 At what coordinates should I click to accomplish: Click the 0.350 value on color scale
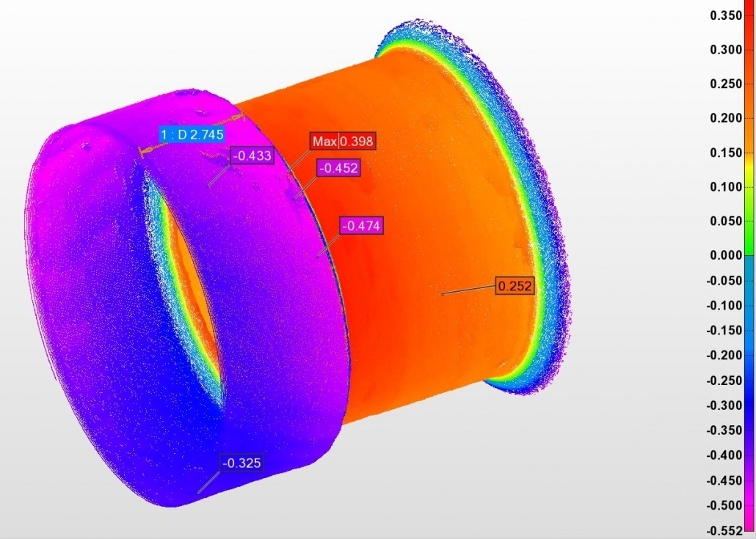(x=726, y=15)
